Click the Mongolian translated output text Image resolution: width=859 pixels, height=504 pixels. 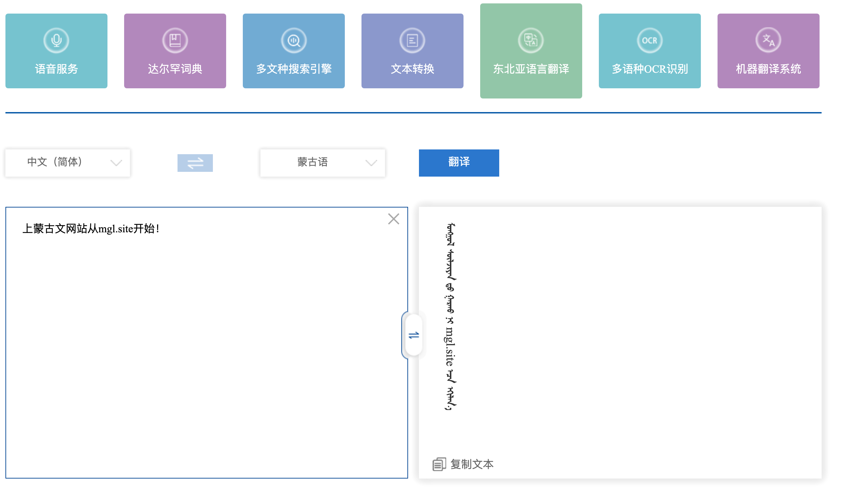click(450, 317)
